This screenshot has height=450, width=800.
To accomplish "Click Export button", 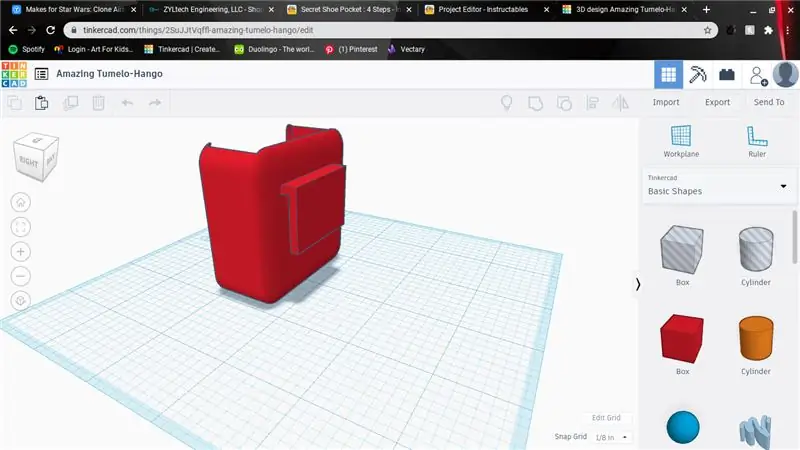I will (x=717, y=102).
